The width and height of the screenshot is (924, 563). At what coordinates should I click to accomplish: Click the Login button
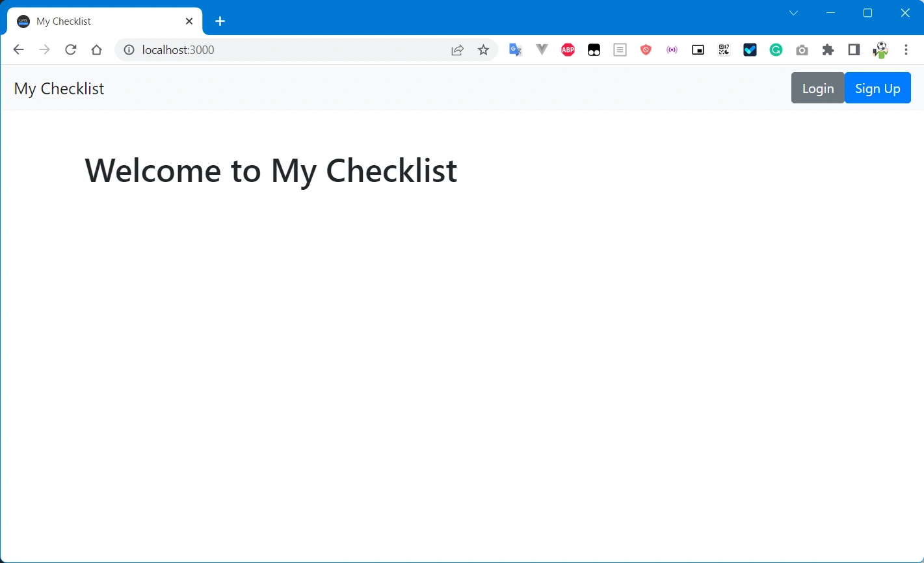(x=817, y=88)
